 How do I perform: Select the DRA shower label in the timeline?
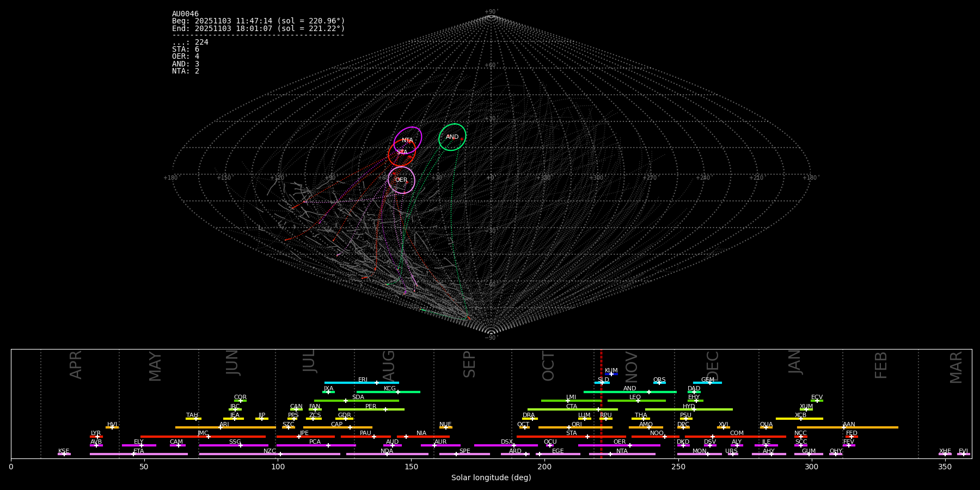click(529, 415)
